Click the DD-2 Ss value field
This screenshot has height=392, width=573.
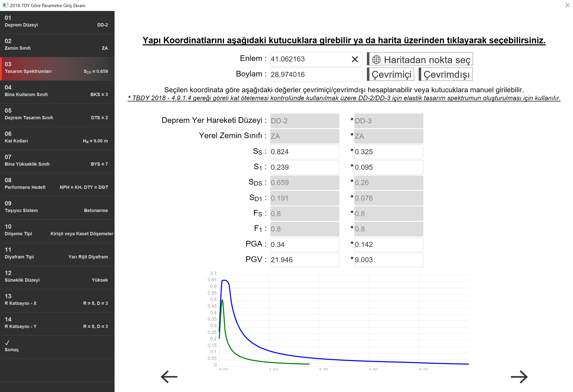[304, 152]
